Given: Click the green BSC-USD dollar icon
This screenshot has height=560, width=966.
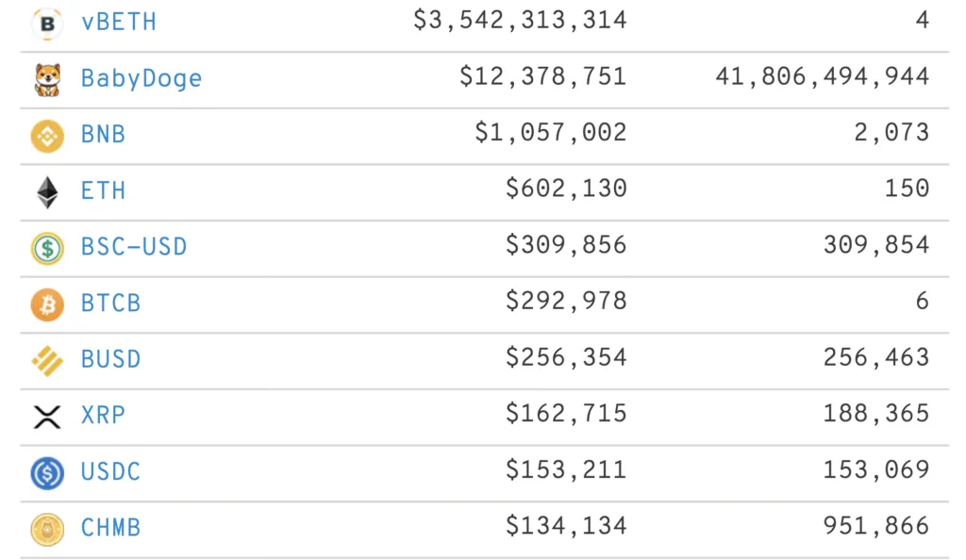Looking at the screenshot, I should coord(47,249).
